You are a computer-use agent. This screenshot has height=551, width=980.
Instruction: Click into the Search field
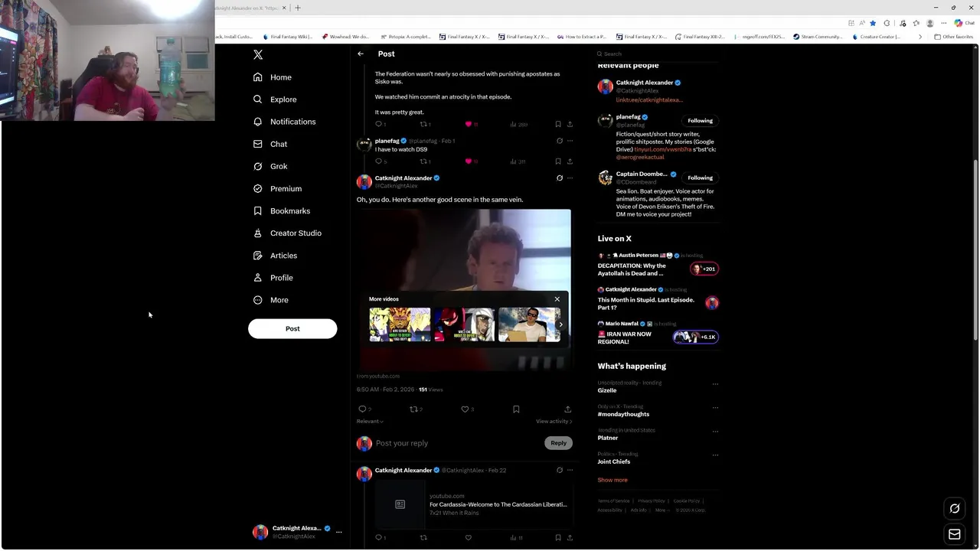click(658, 54)
